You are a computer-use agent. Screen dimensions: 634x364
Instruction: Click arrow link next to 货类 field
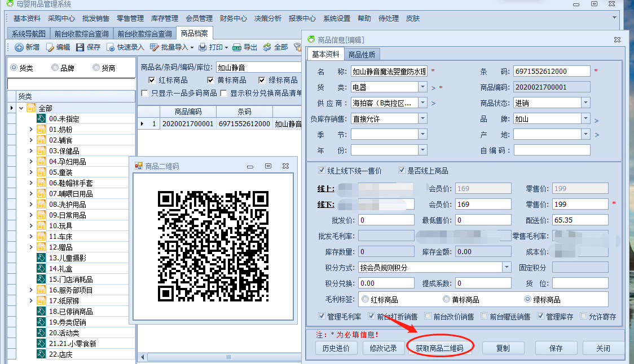[x=433, y=88]
